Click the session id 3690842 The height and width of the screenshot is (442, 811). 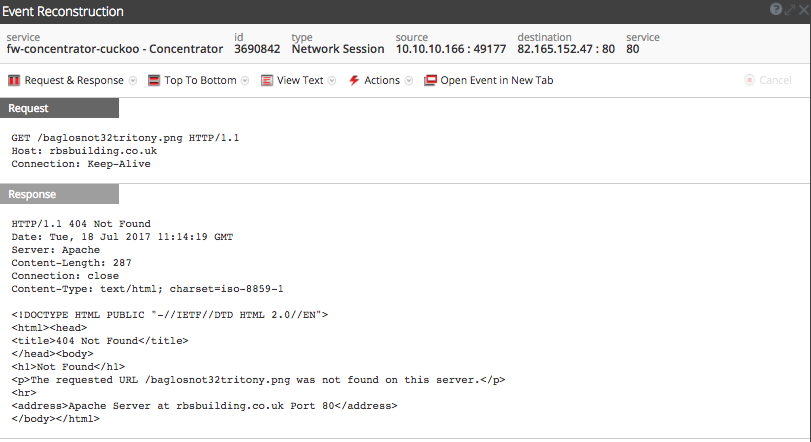point(257,48)
